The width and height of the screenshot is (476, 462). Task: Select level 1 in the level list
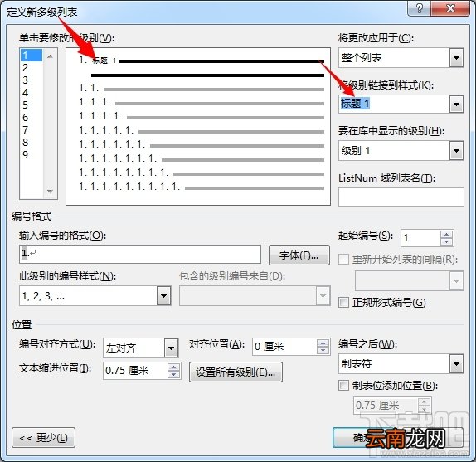[31, 56]
